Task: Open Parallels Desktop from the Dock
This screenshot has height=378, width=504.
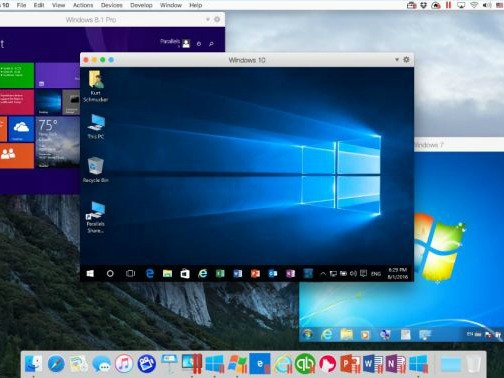Action: coord(192,364)
